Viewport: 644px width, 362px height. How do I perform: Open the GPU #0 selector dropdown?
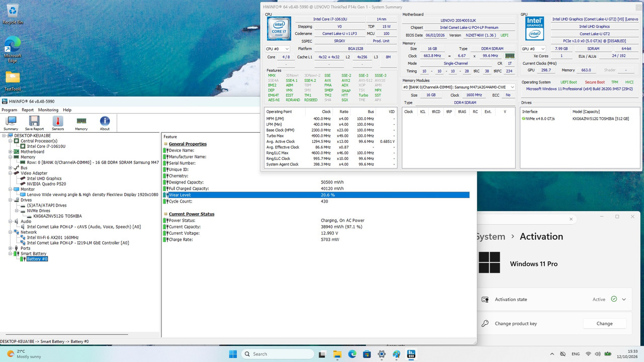point(533,49)
